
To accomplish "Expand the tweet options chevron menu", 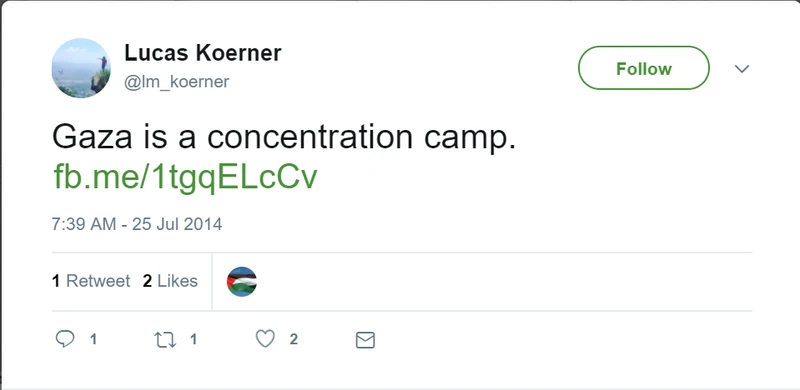I will [741, 68].
